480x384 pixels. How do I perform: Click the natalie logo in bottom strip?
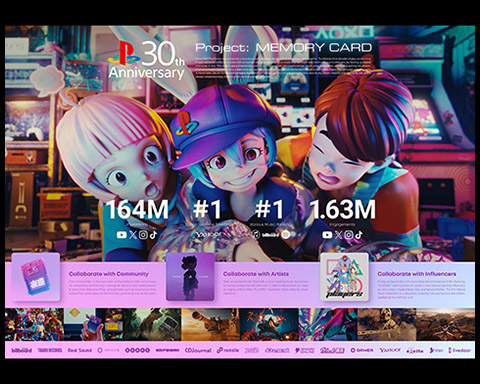click(x=228, y=350)
